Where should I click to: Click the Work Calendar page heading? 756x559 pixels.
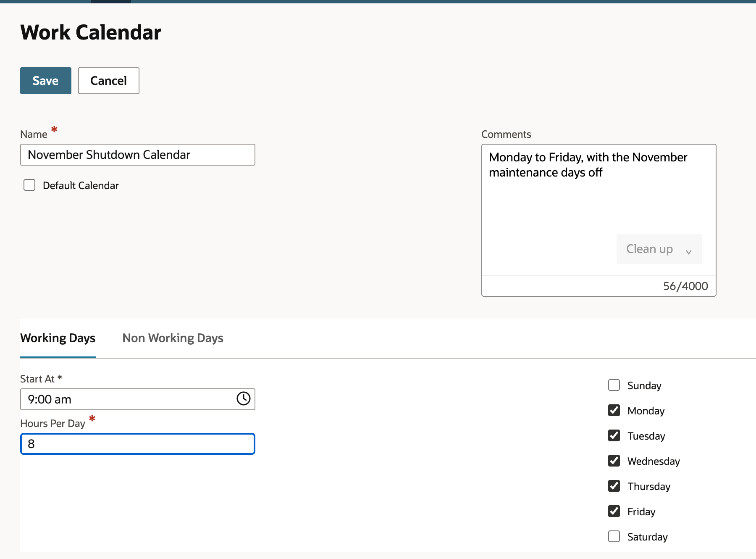(91, 32)
